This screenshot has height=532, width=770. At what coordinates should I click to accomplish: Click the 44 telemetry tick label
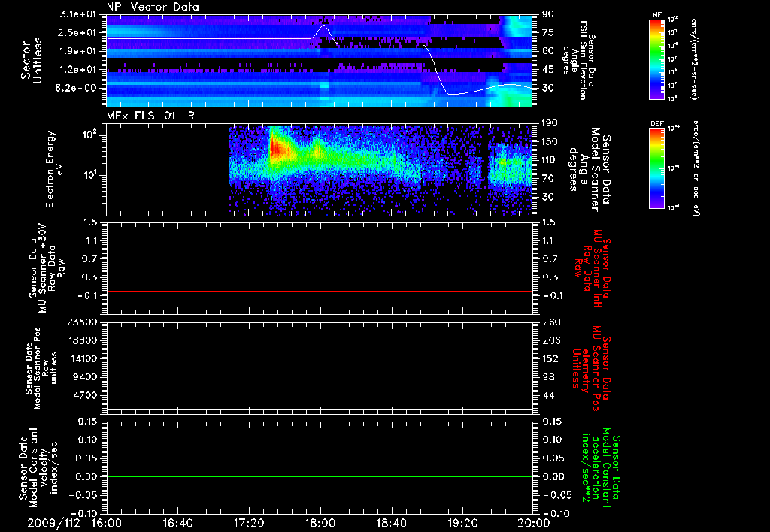click(x=548, y=395)
